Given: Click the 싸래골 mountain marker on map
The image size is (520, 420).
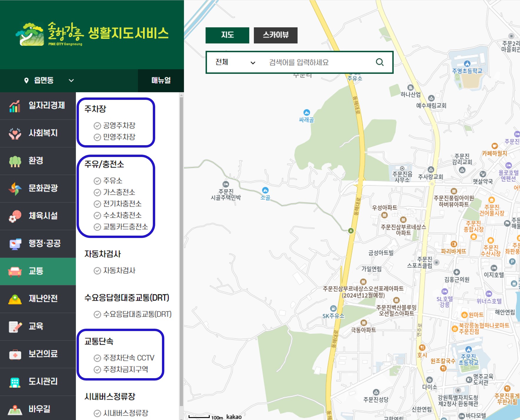Looking at the screenshot, I should [x=307, y=113].
